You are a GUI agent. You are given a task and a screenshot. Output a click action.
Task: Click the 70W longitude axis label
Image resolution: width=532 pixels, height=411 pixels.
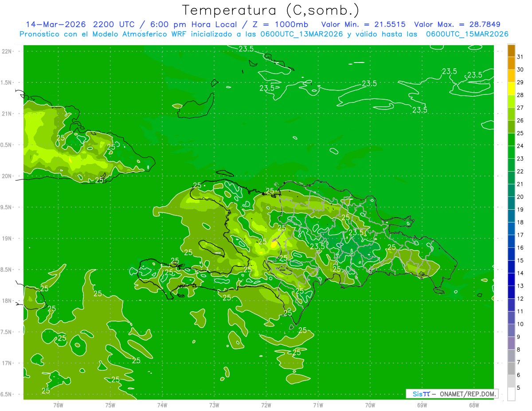(370, 405)
